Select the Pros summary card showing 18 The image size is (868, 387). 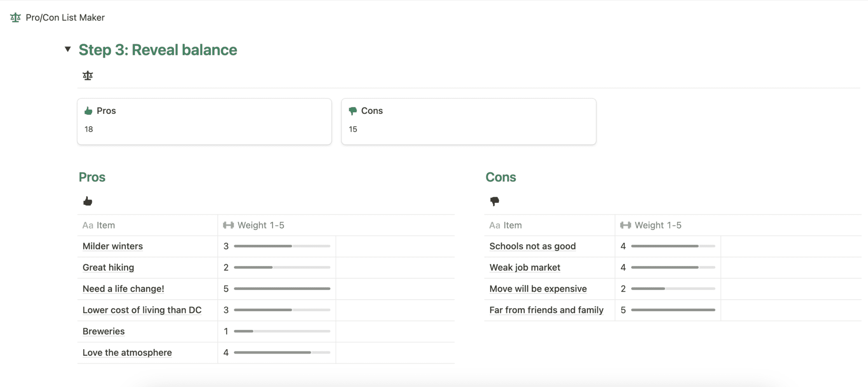(x=204, y=121)
